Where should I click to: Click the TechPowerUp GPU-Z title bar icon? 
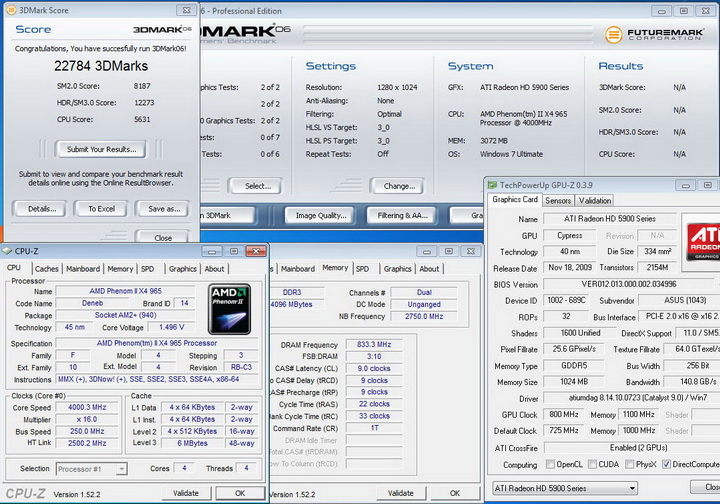click(x=492, y=185)
